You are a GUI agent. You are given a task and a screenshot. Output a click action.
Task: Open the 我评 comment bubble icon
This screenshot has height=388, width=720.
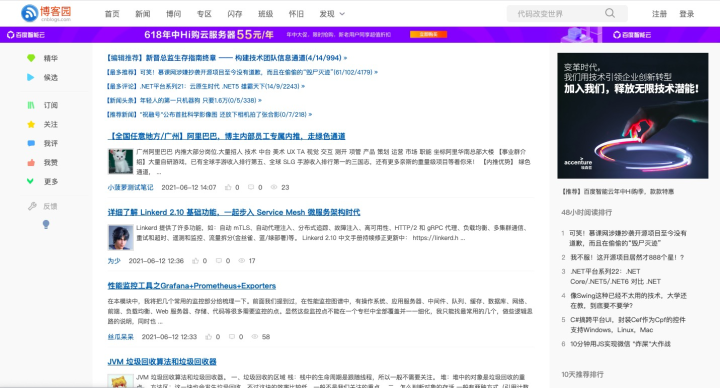(x=31, y=143)
